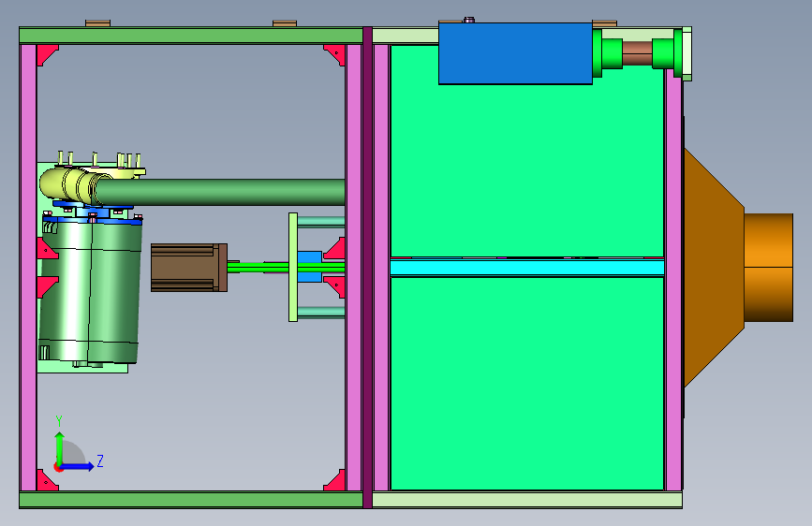Click the blue Z-axis arrow of triad
812x526 pixels.
77,466
